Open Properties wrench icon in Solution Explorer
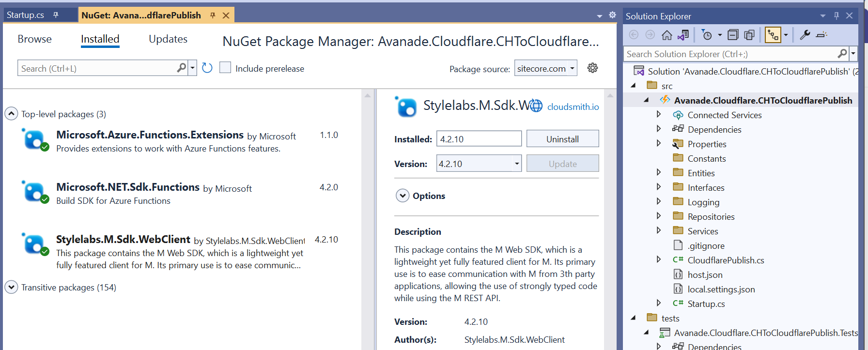 click(805, 35)
